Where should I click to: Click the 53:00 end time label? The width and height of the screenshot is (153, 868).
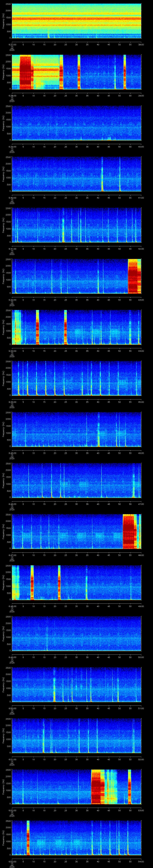point(141,810)
